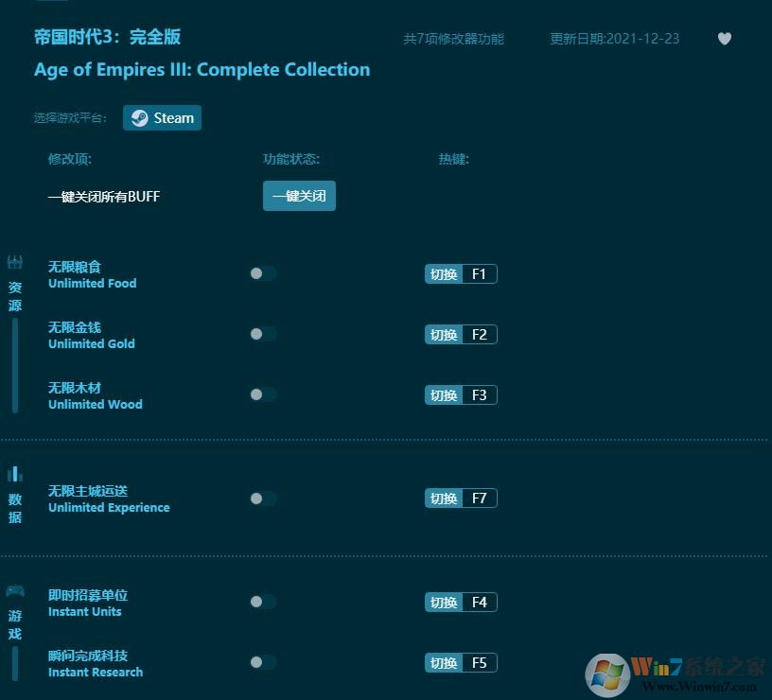Select the 资源 (Resources) category icon in sidebar
This screenshot has width=772, height=700.
click(14, 262)
